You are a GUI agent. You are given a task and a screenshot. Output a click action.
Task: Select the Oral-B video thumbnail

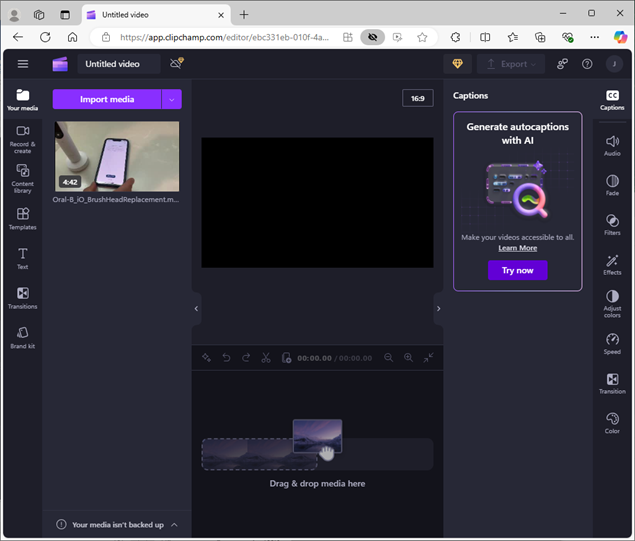point(117,156)
